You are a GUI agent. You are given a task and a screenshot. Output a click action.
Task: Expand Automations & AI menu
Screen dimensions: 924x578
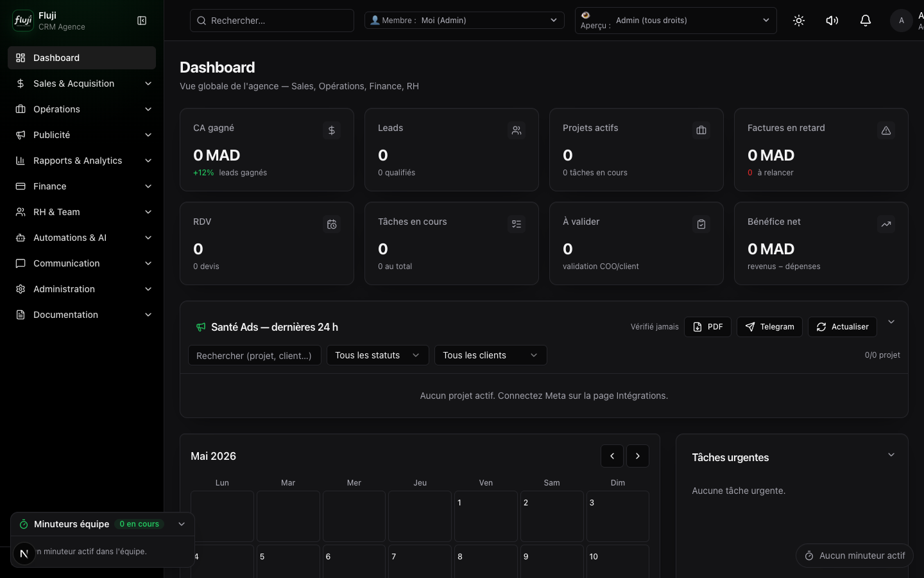[x=81, y=238]
